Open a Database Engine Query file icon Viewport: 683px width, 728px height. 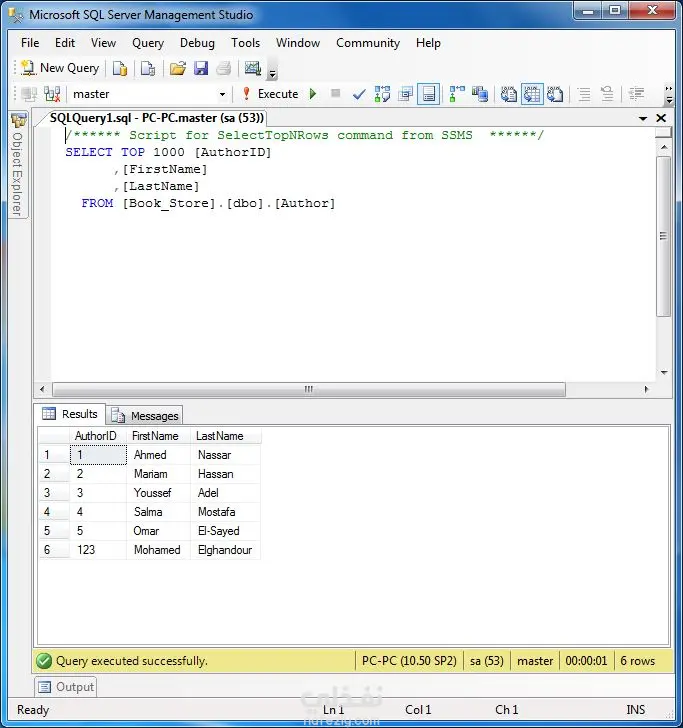tap(120, 68)
